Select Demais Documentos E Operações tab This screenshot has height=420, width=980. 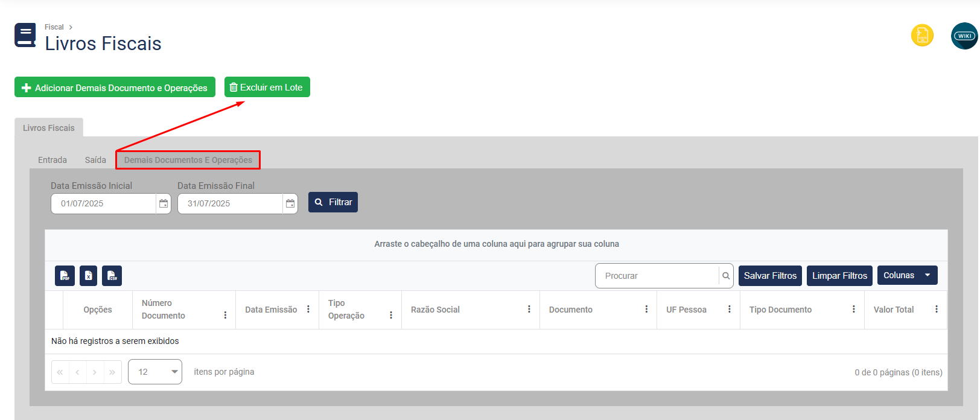click(x=188, y=160)
